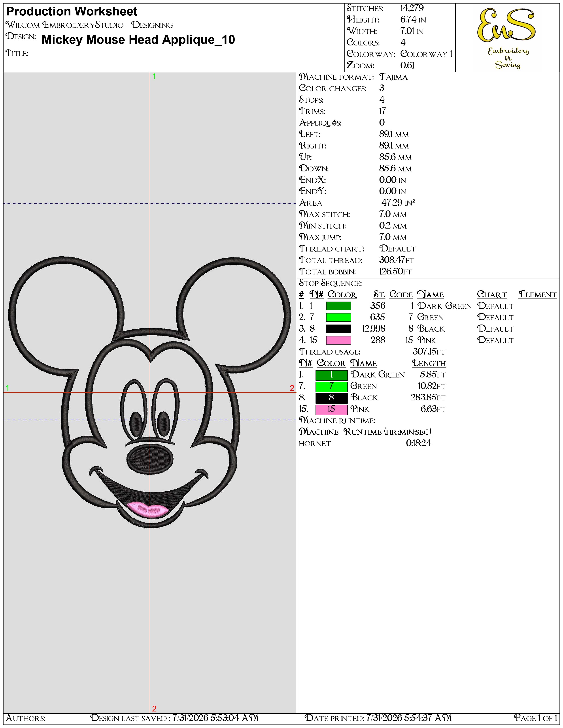Viewport: 563px width, 728px height.
Task: Click the "Page 1 of 1" indicator
Action: click(536, 718)
